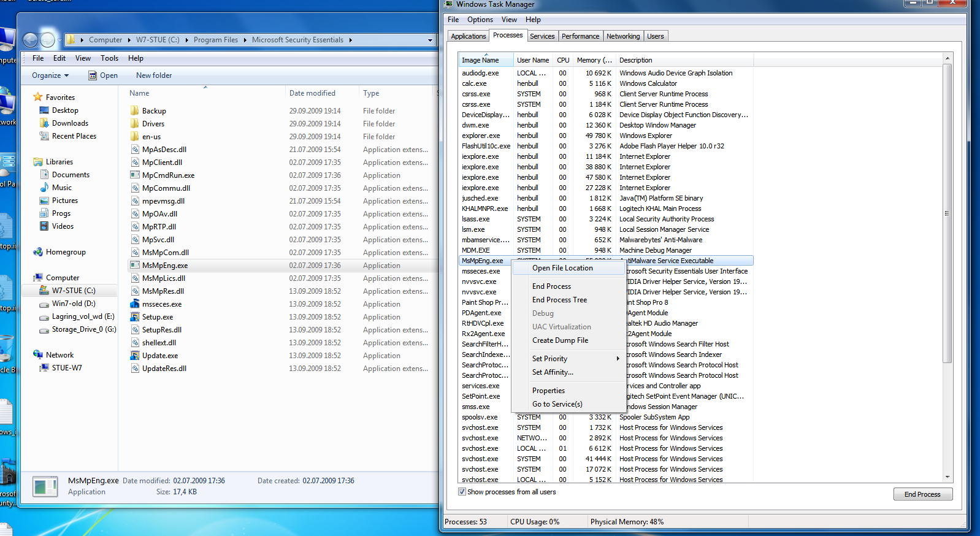Select the Desktop icon under Favorites
This screenshot has width=980, height=536.
[44, 110]
